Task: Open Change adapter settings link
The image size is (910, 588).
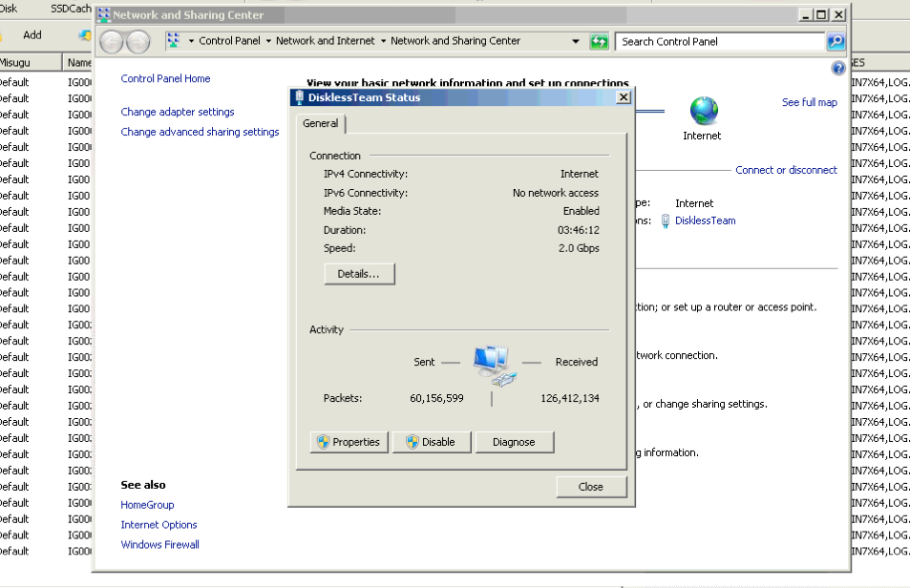Action: click(178, 112)
